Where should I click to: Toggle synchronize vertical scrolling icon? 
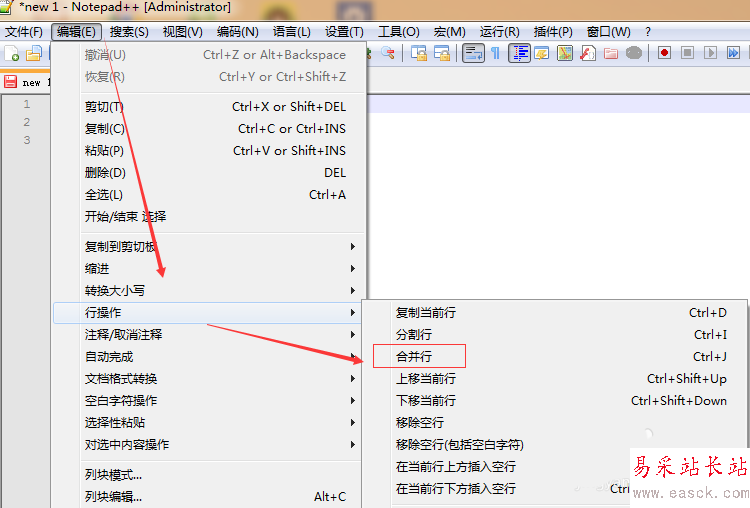(419, 53)
